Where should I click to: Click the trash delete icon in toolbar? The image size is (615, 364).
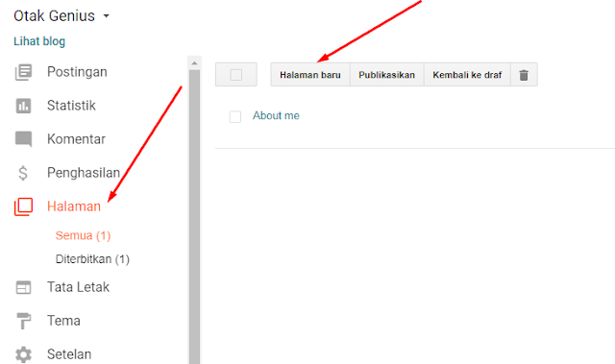[x=524, y=75]
